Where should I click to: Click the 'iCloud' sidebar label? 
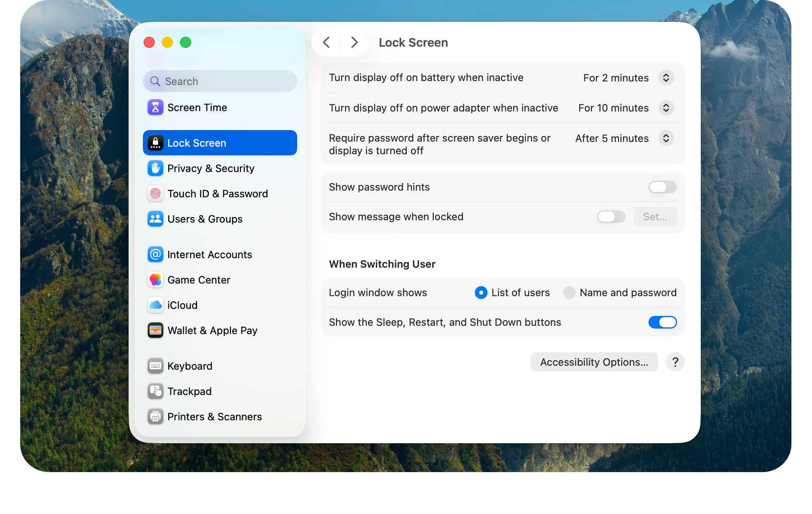[x=182, y=305]
